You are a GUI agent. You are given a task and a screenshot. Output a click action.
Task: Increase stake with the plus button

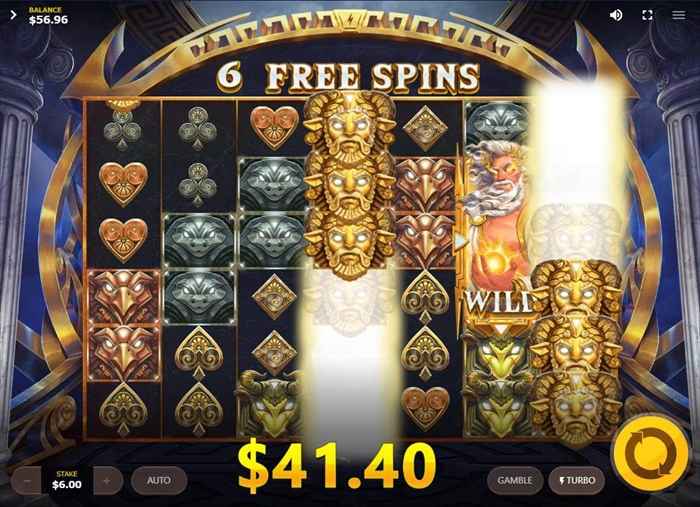pyautogui.click(x=107, y=481)
